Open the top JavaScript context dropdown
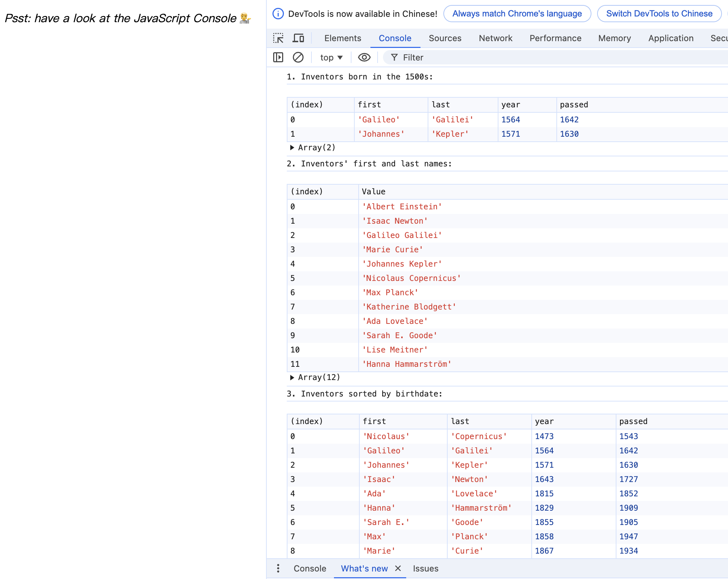728x579 pixels. pos(331,57)
